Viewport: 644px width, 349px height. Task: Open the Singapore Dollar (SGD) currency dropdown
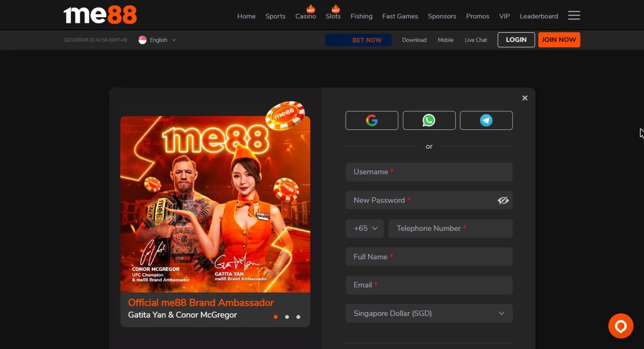pos(429,313)
